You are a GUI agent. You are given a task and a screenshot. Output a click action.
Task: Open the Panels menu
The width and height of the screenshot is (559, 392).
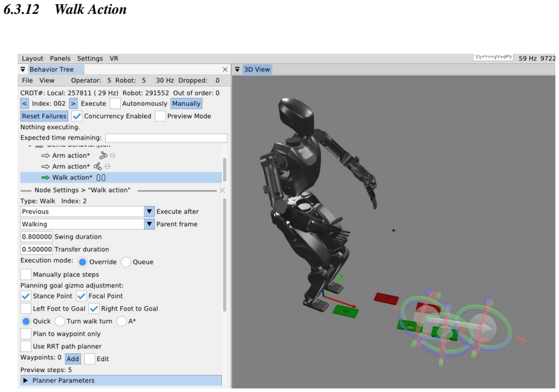tap(60, 59)
